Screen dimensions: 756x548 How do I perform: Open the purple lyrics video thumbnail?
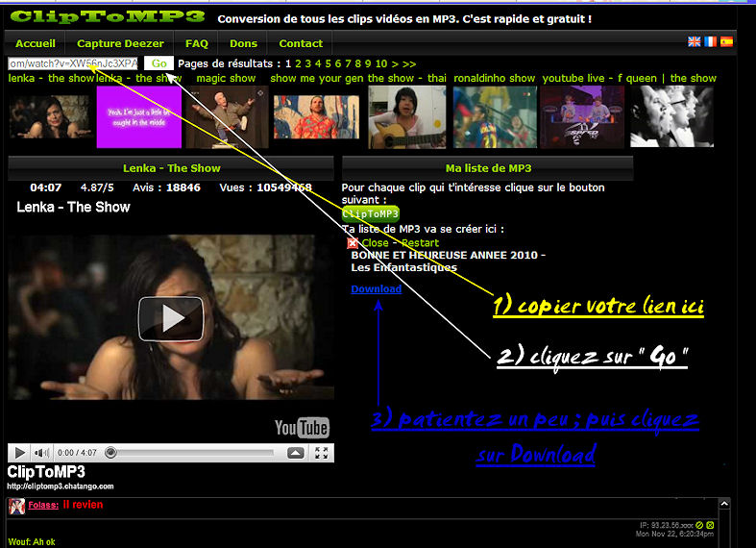[139, 116]
